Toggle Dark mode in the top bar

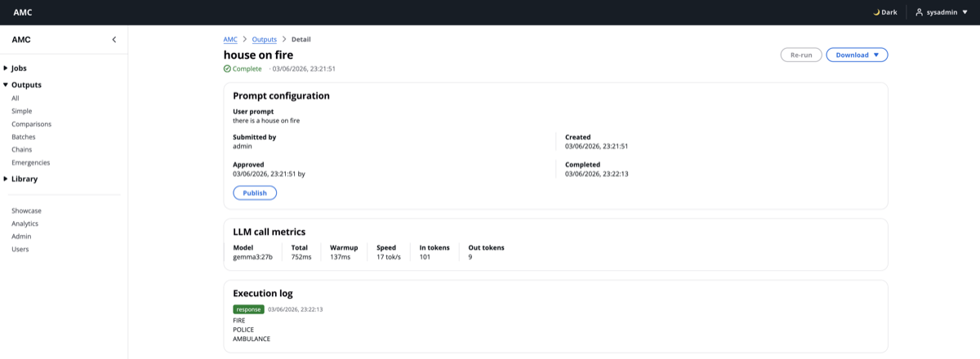pos(887,12)
